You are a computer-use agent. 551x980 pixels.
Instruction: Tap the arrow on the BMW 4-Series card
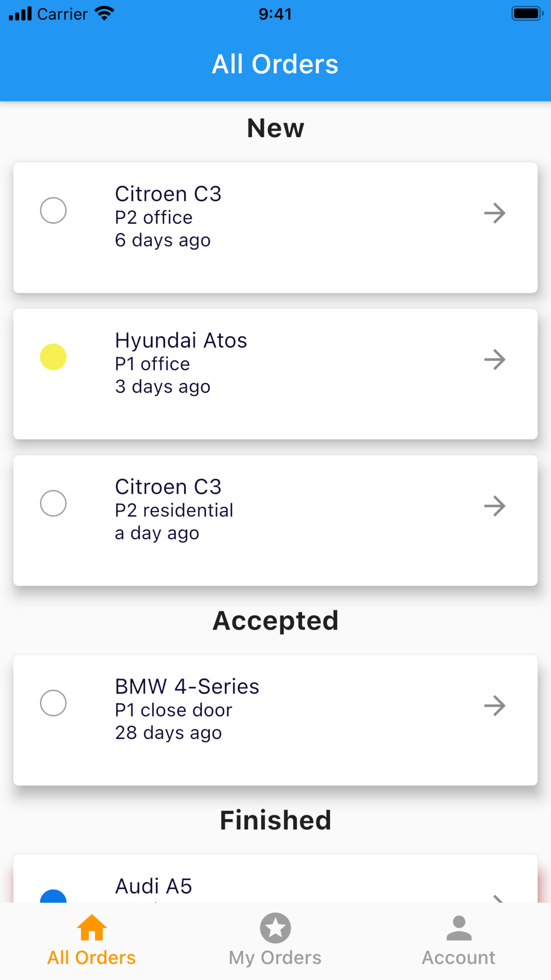pos(495,706)
